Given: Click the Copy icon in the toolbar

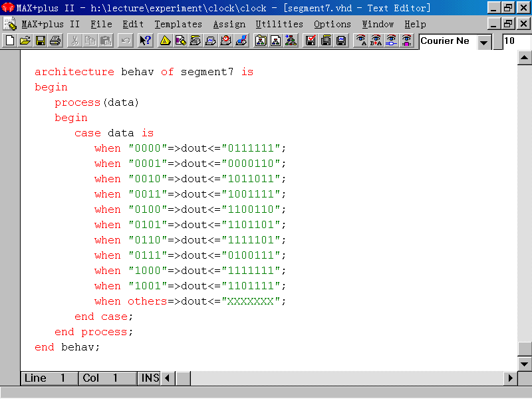Looking at the screenshot, I should point(90,41).
